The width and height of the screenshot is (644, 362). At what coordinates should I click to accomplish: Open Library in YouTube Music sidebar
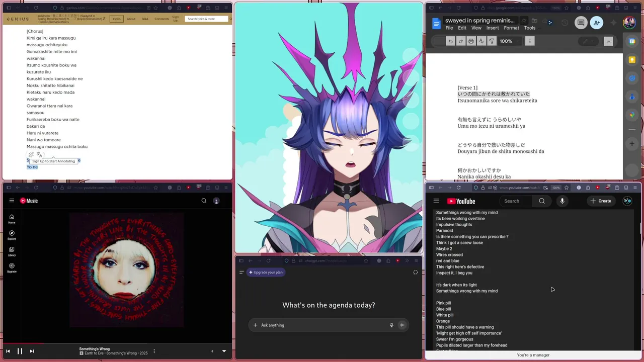12,251
